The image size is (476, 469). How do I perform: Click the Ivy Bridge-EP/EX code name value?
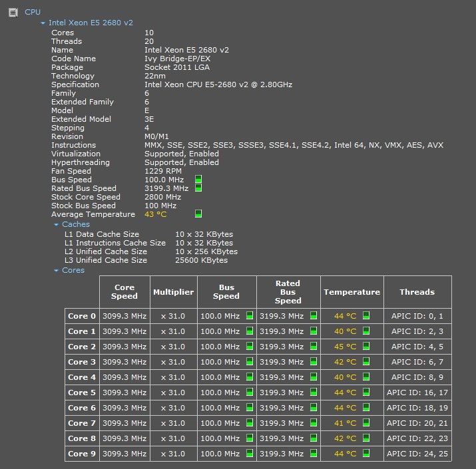[x=177, y=59]
